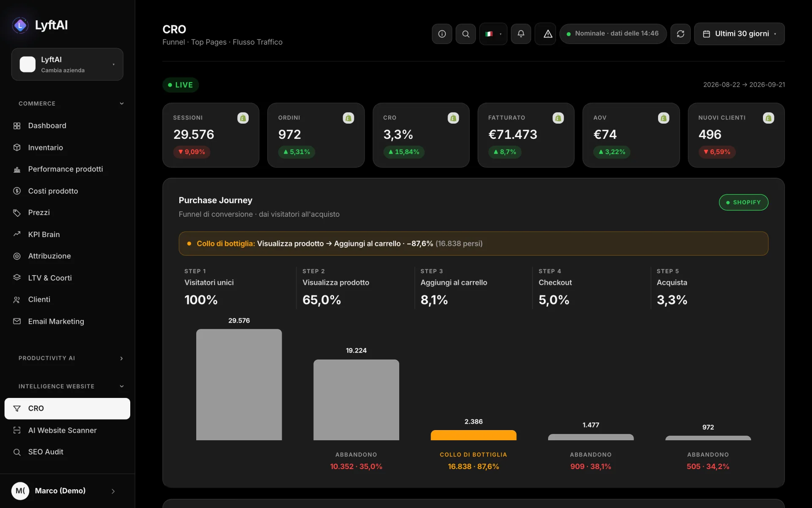The height and width of the screenshot is (508, 812).
Task: Click the info icon in the header
Action: 442,34
